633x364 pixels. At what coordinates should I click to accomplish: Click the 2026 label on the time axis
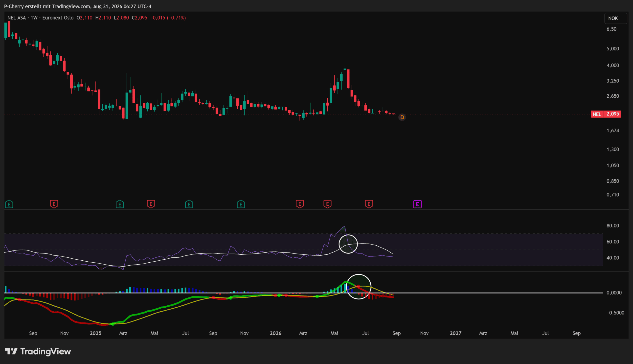coord(275,333)
